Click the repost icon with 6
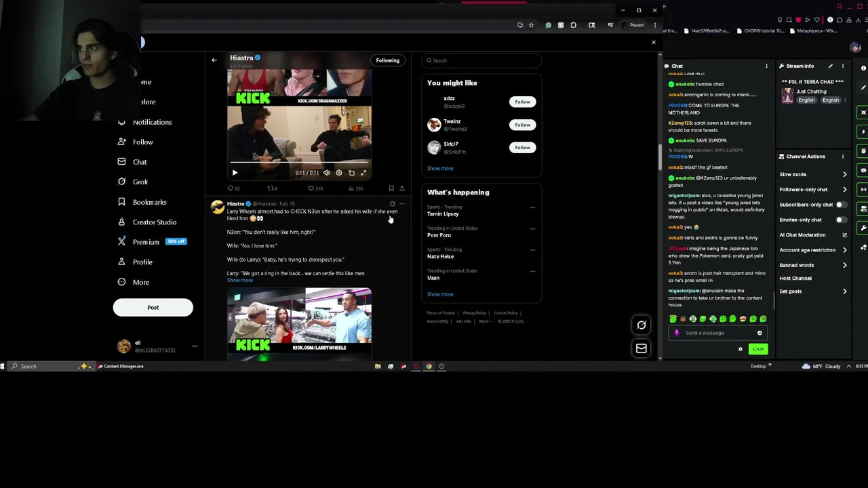 pyautogui.click(x=273, y=188)
